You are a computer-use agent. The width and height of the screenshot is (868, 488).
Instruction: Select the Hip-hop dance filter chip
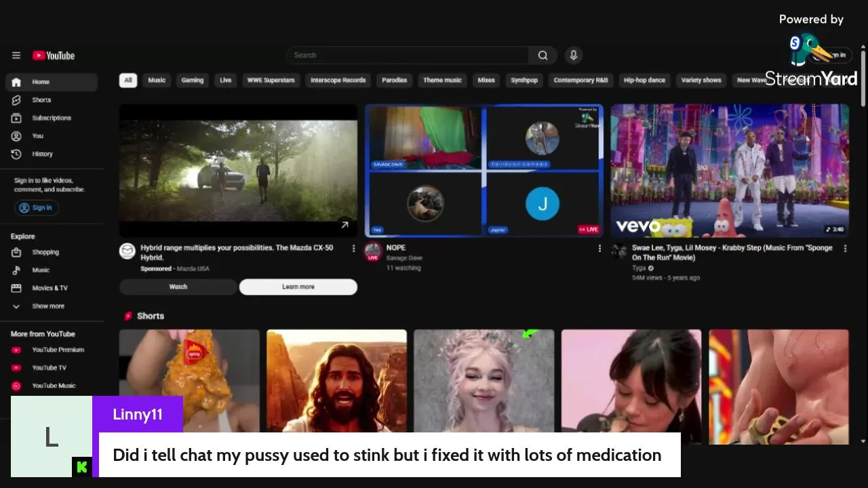(x=644, y=80)
